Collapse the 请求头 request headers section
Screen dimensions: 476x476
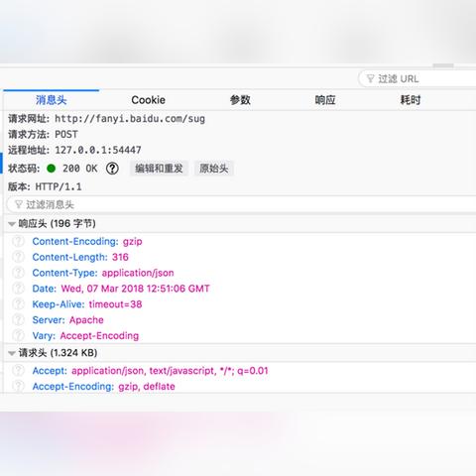12,353
